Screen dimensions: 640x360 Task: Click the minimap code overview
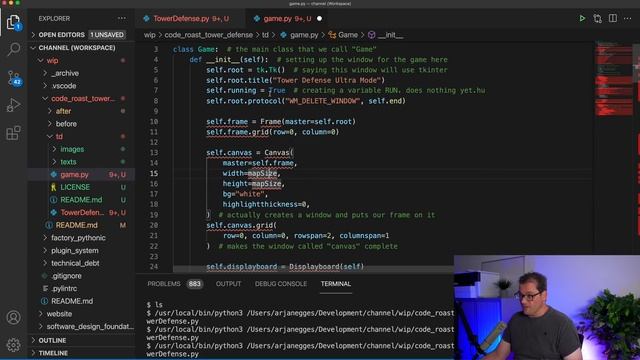(613, 78)
